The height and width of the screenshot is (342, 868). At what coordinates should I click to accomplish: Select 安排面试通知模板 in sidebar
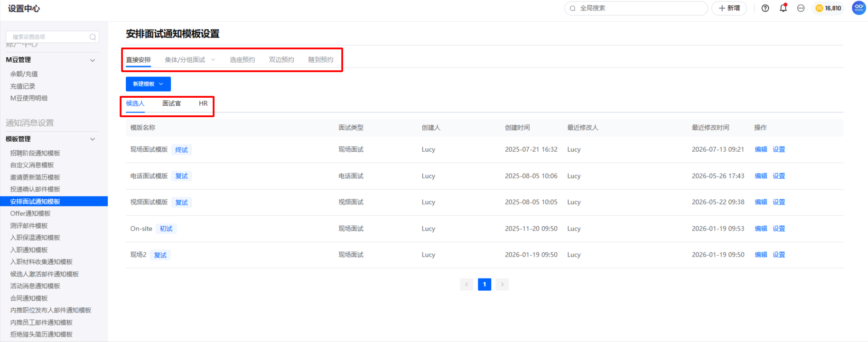[54, 202]
